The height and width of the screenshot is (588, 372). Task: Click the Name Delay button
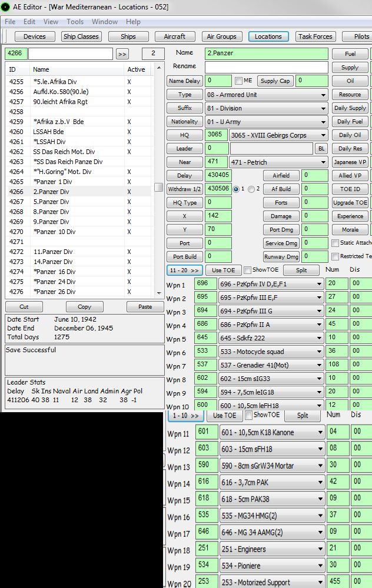[185, 81]
